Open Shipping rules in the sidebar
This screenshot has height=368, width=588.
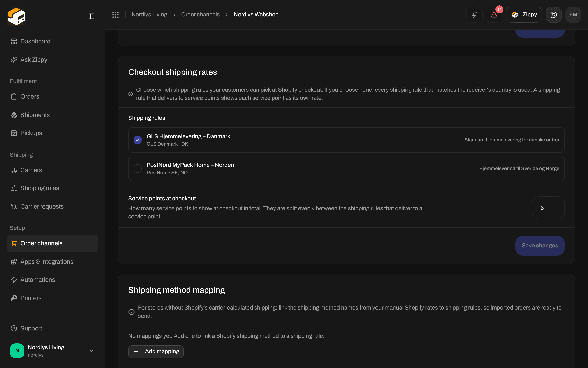[x=52, y=188]
